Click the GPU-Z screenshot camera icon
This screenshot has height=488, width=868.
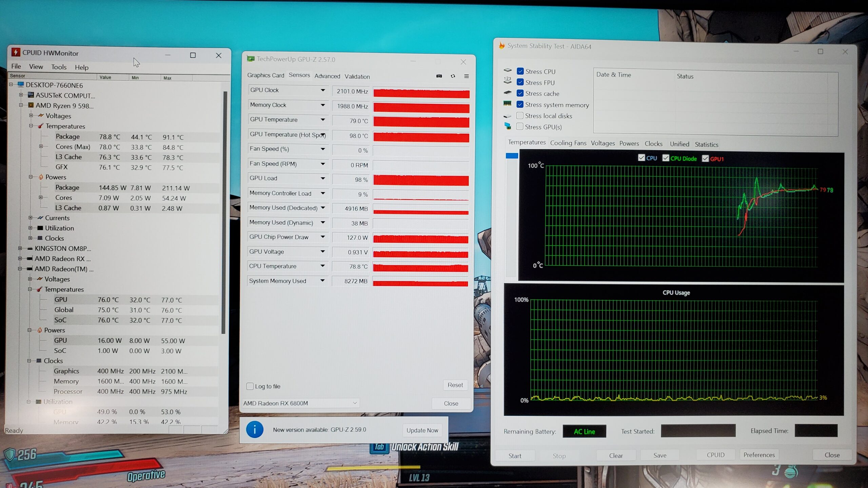439,76
